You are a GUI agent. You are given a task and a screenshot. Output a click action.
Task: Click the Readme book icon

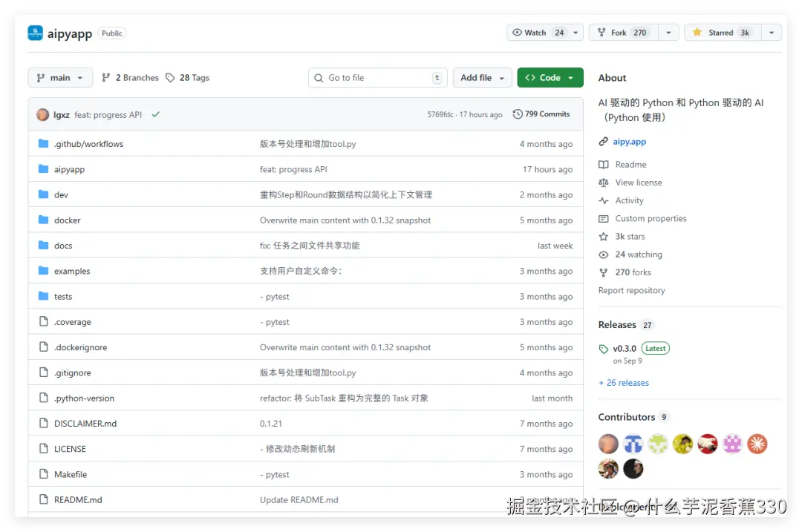604,165
